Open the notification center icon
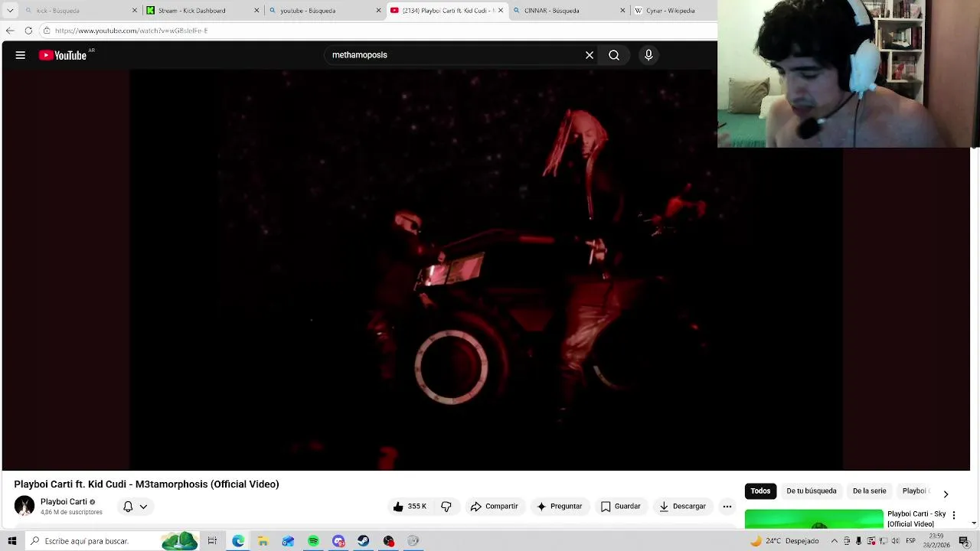980x551 pixels. click(x=964, y=541)
